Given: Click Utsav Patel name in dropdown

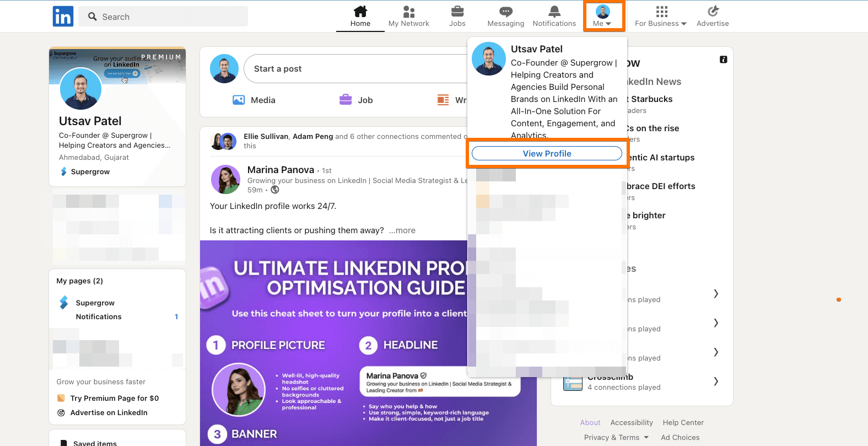Looking at the screenshot, I should pyautogui.click(x=537, y=49).
